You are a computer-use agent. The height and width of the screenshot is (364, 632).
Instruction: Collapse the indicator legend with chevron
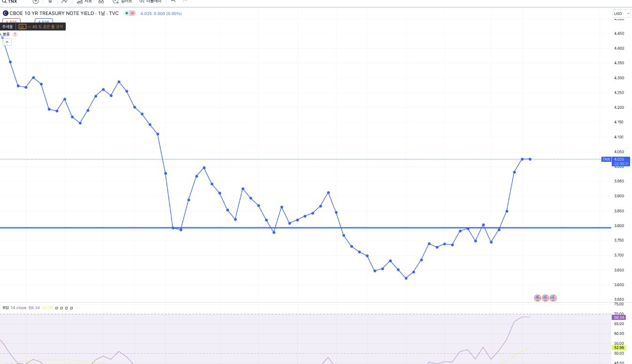tap(7, 42)
